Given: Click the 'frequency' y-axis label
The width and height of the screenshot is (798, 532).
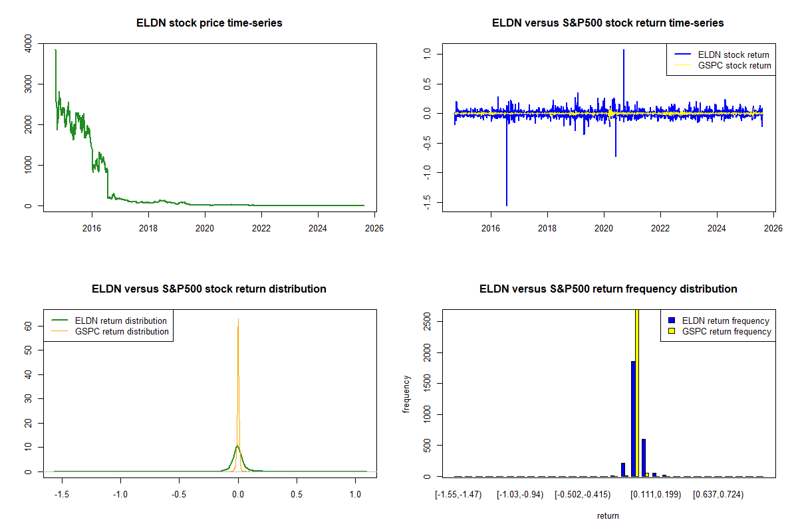Looking at the screenshot, I should 407,394.
